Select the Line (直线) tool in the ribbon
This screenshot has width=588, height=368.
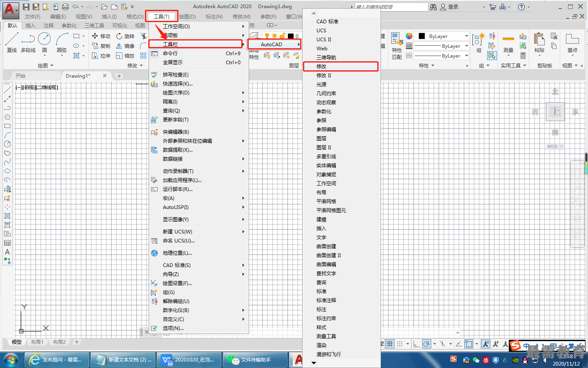coord(12,43)
